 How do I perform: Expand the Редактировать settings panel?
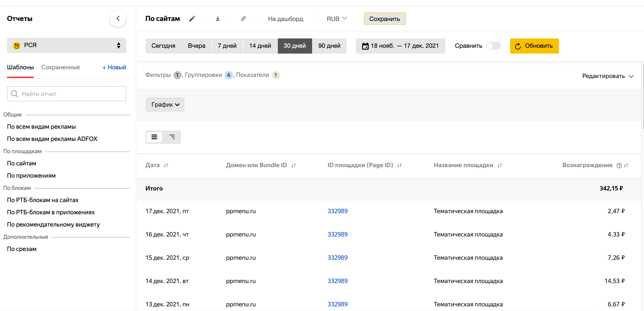[x=608, y=76]
